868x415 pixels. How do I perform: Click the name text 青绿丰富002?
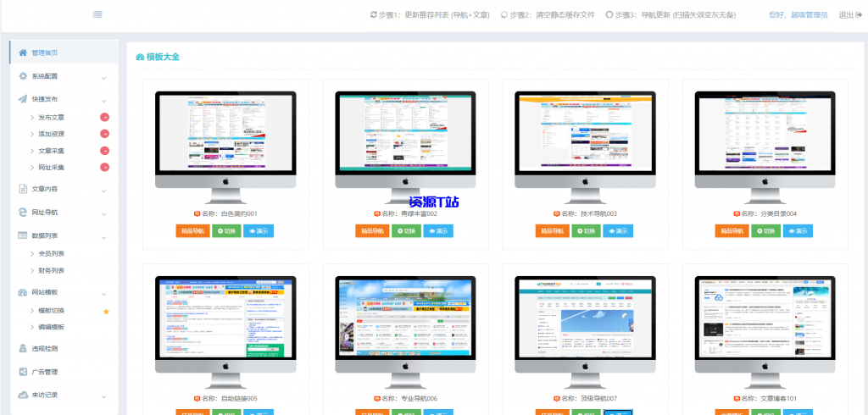point(419,213)
